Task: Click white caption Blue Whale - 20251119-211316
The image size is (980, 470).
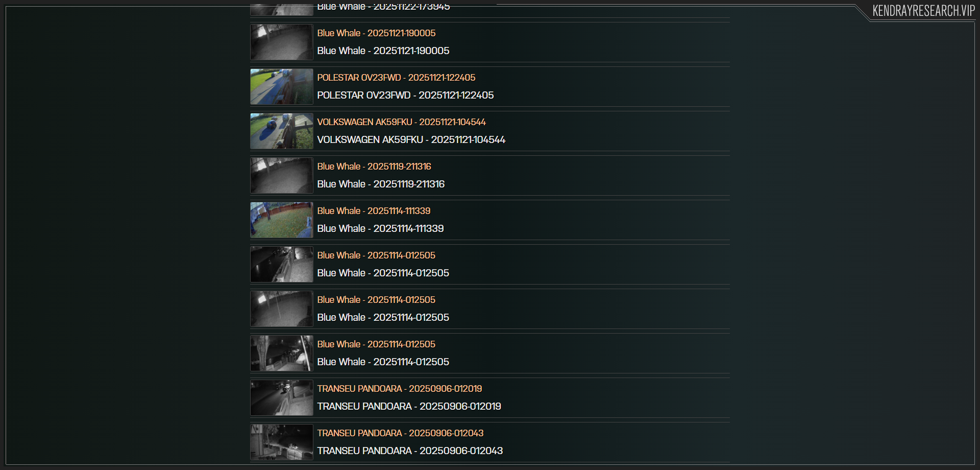Action: [381, 184]
